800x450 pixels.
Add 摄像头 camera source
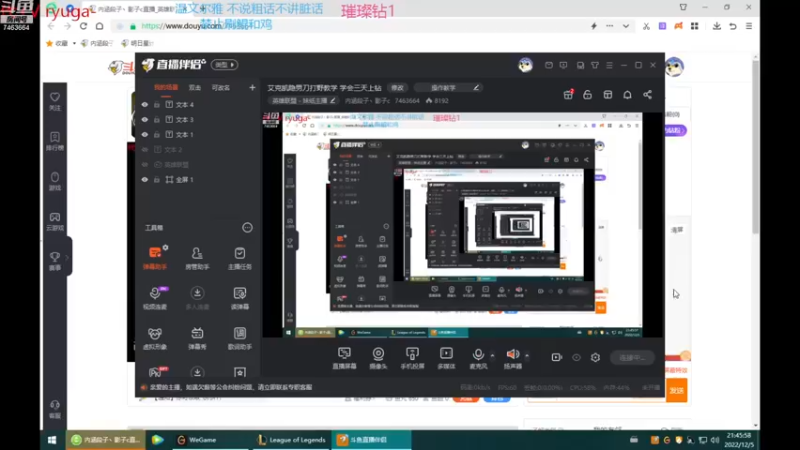(378, 358)
